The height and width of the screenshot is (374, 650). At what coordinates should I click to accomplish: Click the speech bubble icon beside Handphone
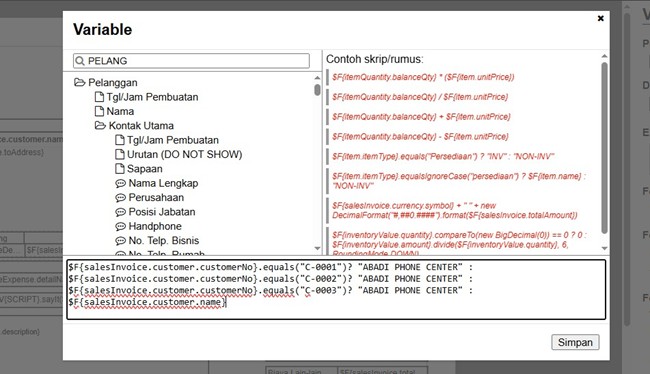pyautogui.click(x=120, y=226)
